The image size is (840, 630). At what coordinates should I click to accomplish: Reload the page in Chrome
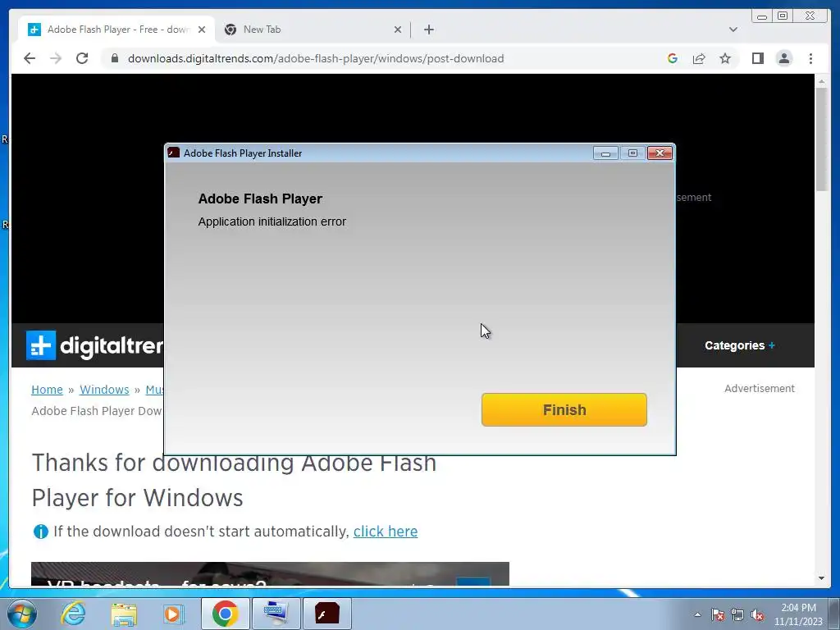tap(82, 58)
